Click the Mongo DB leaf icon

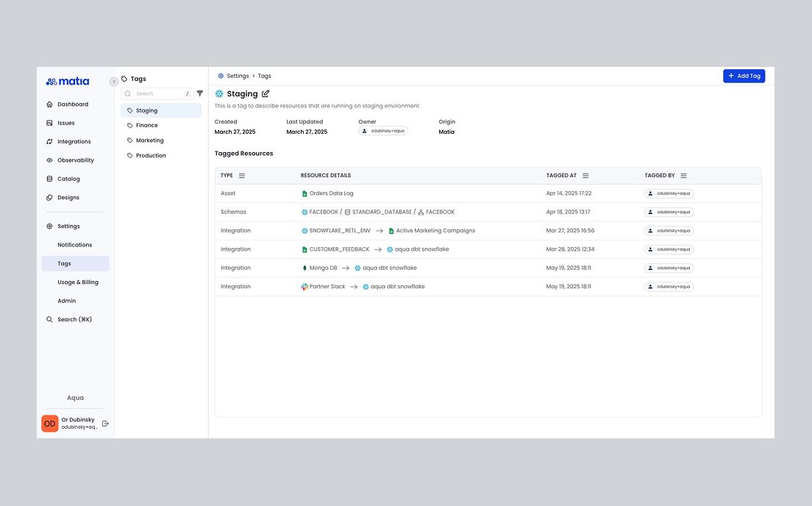304,268
